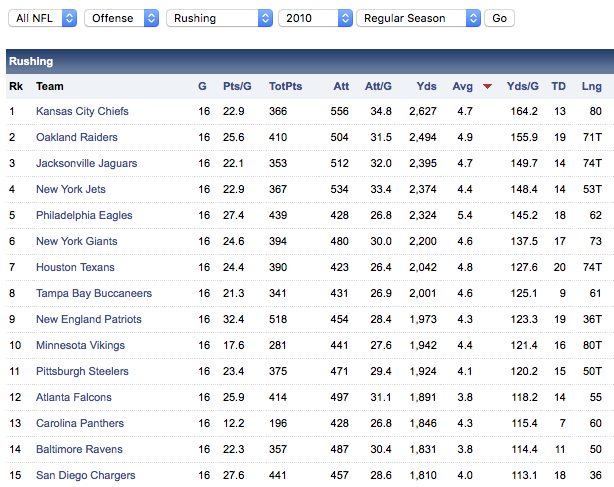
Task: Select the Buccaneers' 9 touchdowns value
Action: [x=562, y=293]
